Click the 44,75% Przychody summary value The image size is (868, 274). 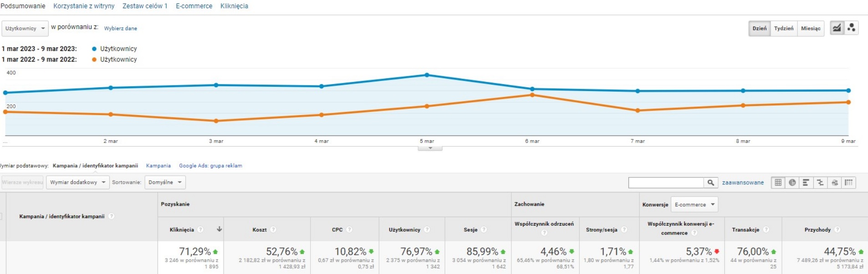coord(840,251)
